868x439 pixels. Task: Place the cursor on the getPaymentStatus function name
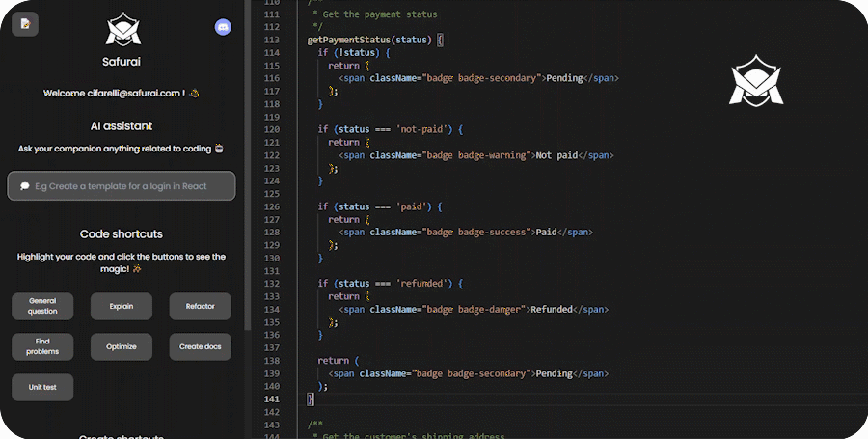[x=350, y=41]
